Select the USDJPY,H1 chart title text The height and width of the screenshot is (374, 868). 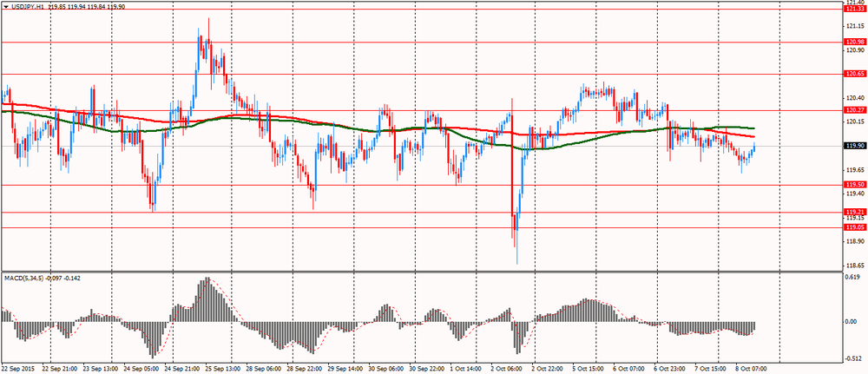[x=27, y=6]
